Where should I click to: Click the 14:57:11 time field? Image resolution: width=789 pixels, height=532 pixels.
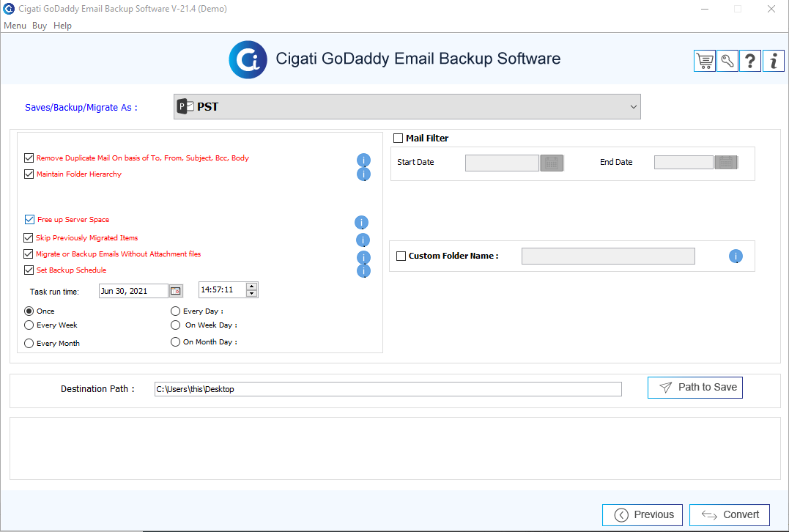(223, 290)
